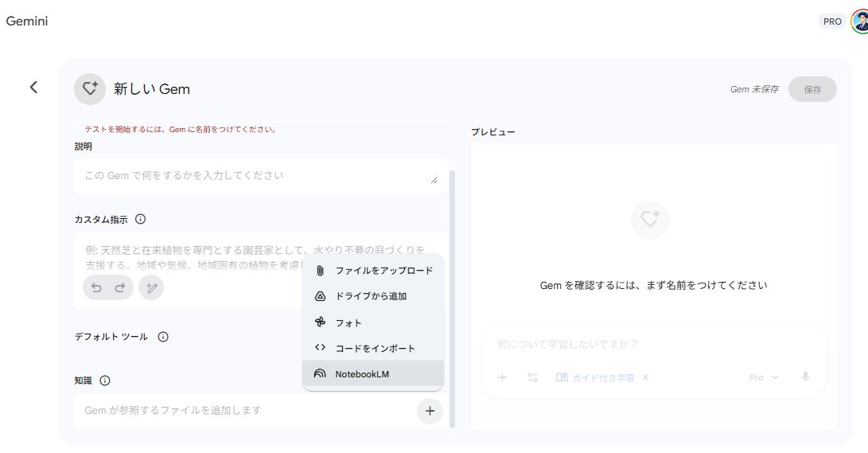Click the red name-required warning text
This screenshot has width=868, height=453.
tap(181, 130)
